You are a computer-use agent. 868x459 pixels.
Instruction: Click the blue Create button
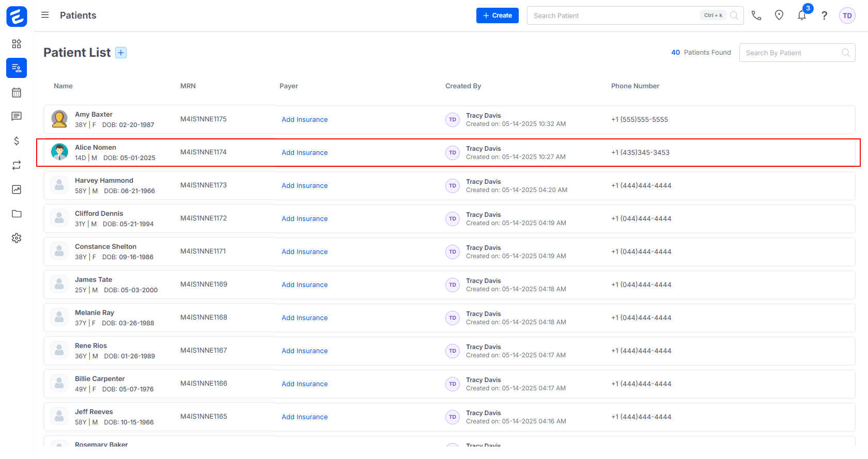point(497,15)
